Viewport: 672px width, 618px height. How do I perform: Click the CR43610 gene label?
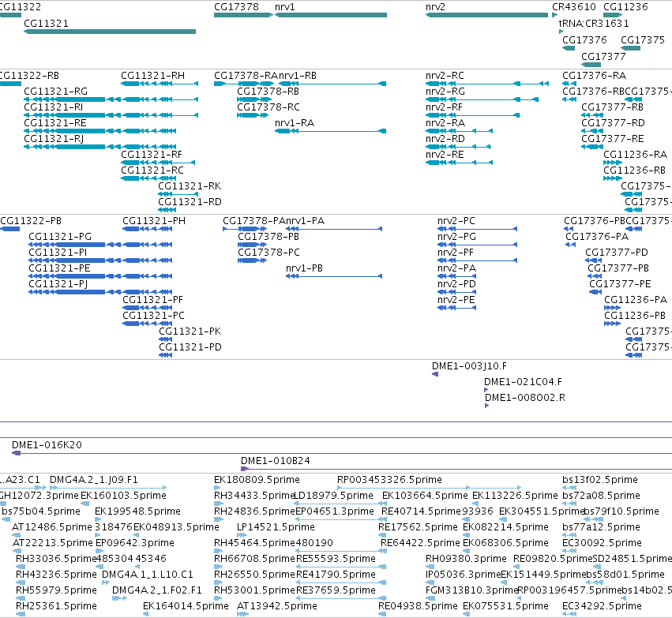[x=574, y=7]
